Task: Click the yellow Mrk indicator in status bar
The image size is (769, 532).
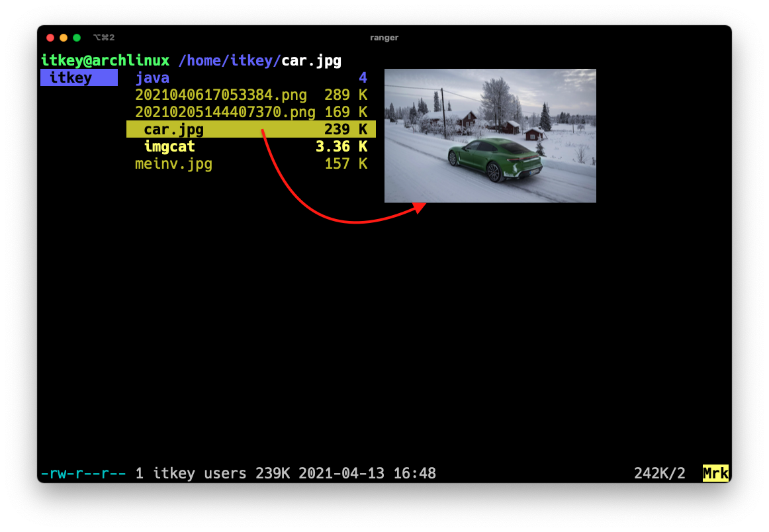Action: pos(715,473)
